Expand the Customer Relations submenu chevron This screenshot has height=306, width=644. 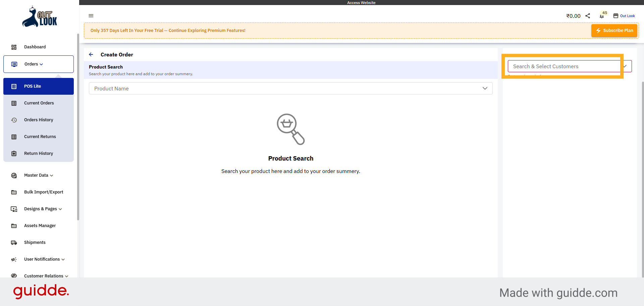pyautogui.click(x=66, y=276)
